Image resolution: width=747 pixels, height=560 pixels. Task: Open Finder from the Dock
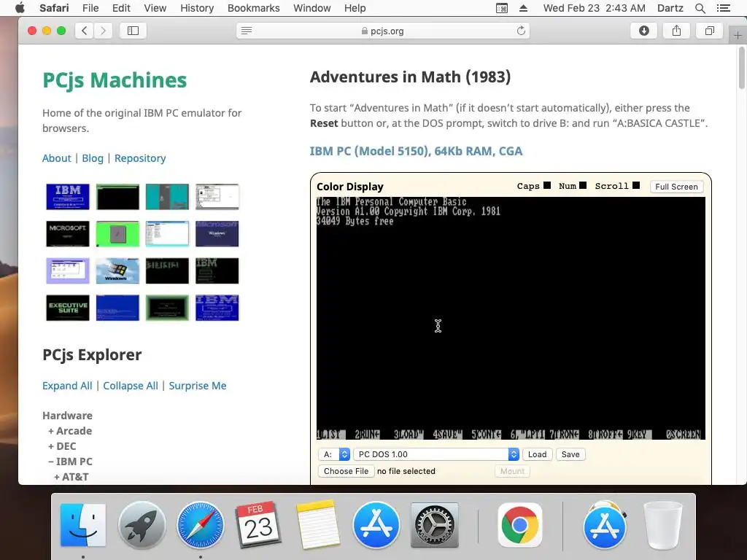83,525
